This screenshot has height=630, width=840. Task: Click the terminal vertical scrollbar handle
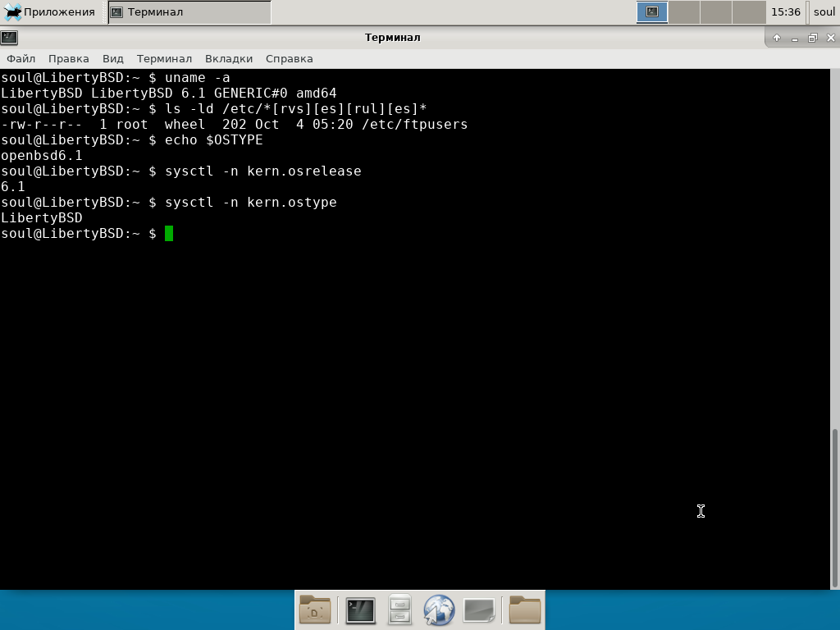coord(834,508)
